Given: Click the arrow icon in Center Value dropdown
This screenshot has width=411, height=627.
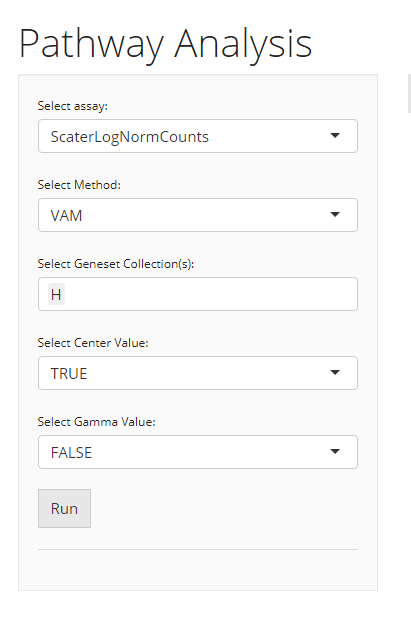Looking at the screenshot, I should [x=335, y=373].
